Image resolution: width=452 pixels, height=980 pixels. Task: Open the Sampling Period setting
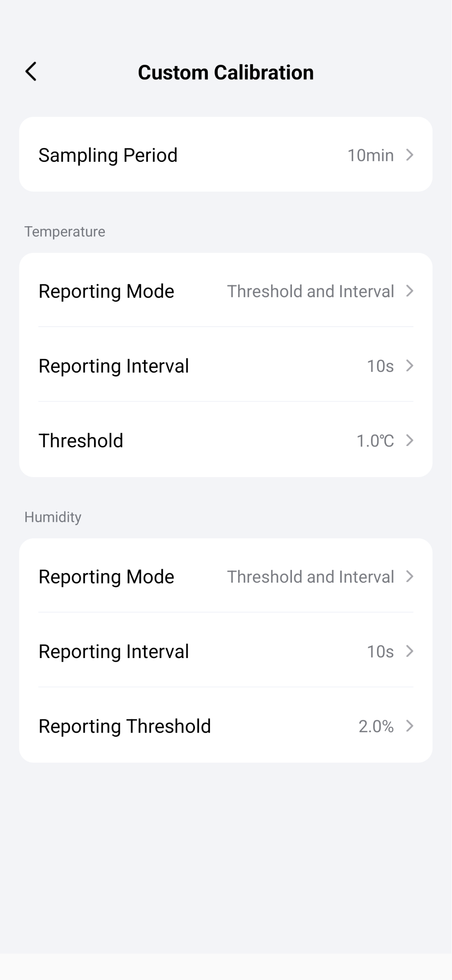tap(108, 155)
